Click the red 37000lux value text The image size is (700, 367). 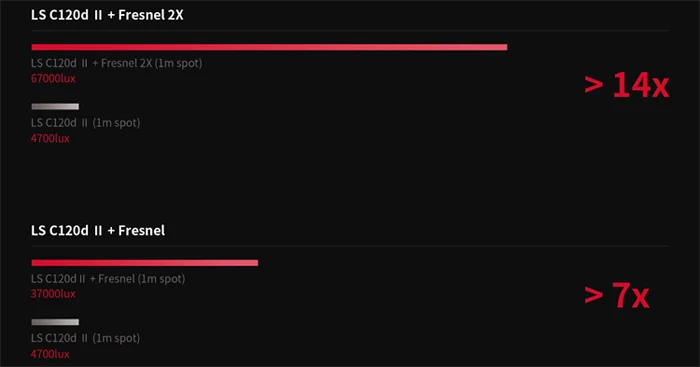(x=53, y=294)
